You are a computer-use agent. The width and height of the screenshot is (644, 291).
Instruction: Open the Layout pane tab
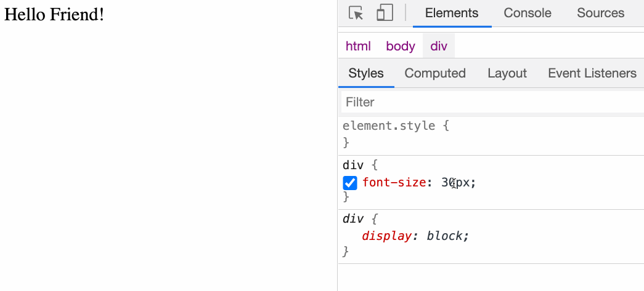(x=507, y=73)
